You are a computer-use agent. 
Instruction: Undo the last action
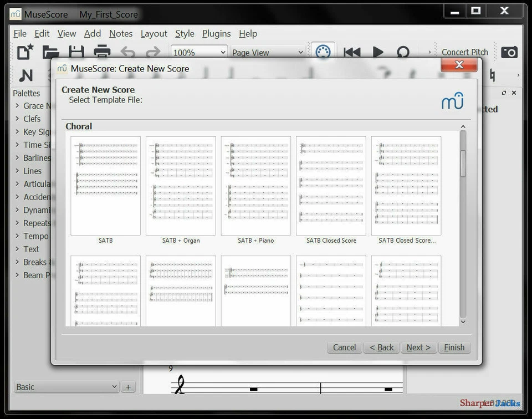(x=127, y=52)
